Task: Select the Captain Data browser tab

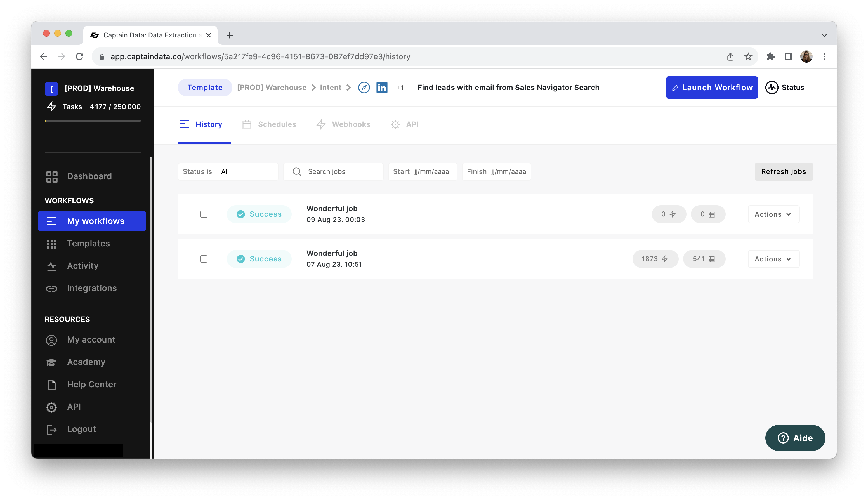Action: [150, 35]
